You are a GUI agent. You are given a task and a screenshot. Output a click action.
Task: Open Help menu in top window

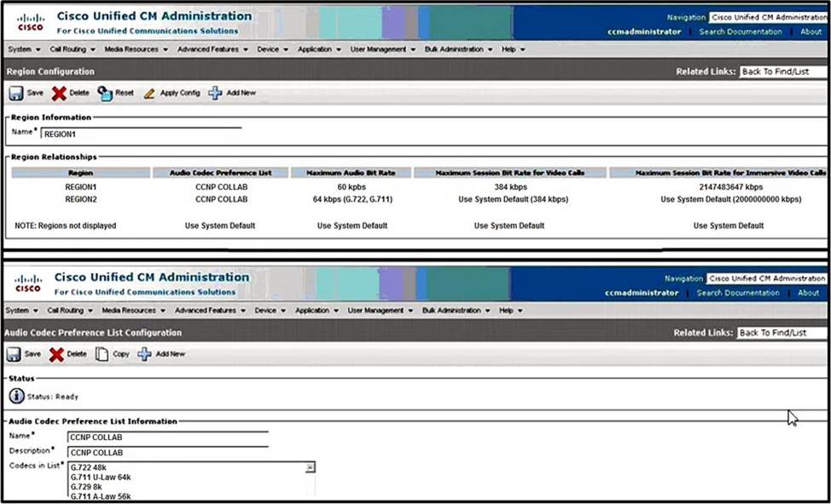coord(513,49)
